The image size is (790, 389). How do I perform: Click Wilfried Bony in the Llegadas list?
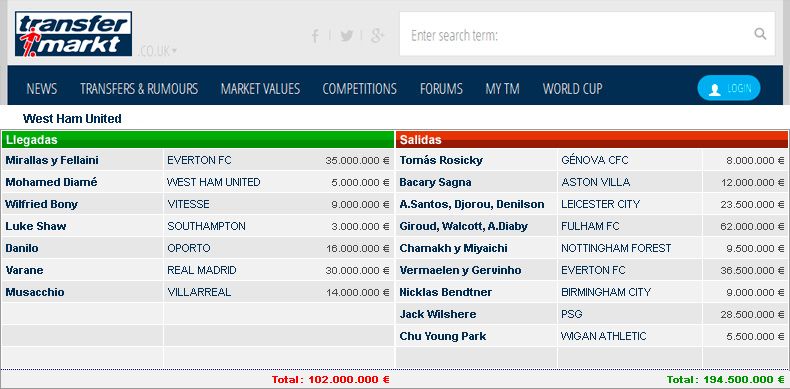[x=41, y=204]
